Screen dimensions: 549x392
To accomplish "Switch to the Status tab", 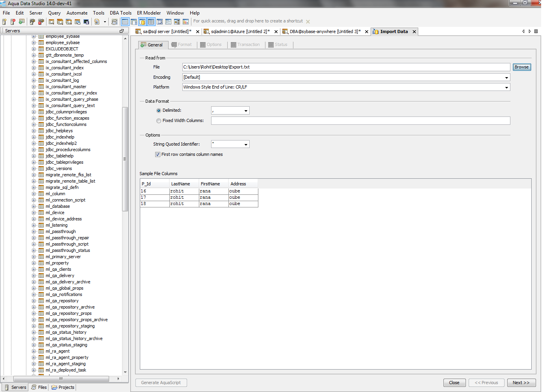I will 278,45.
